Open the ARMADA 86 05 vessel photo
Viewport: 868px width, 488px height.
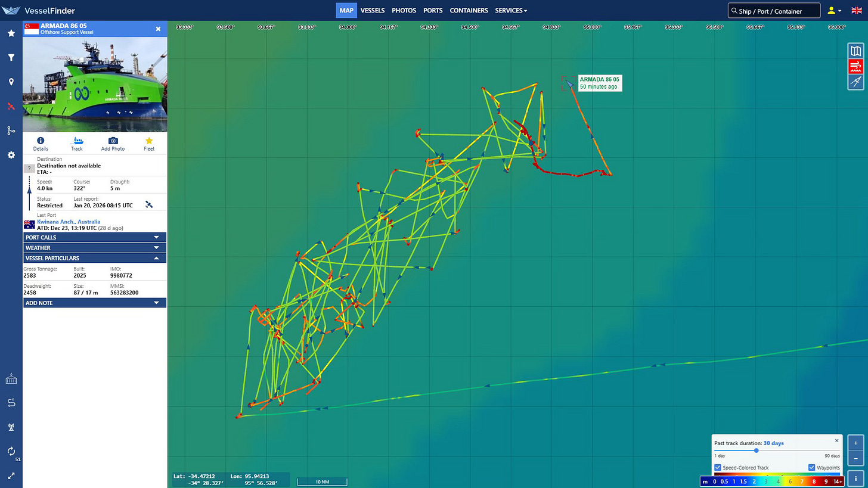click(95, 84)
